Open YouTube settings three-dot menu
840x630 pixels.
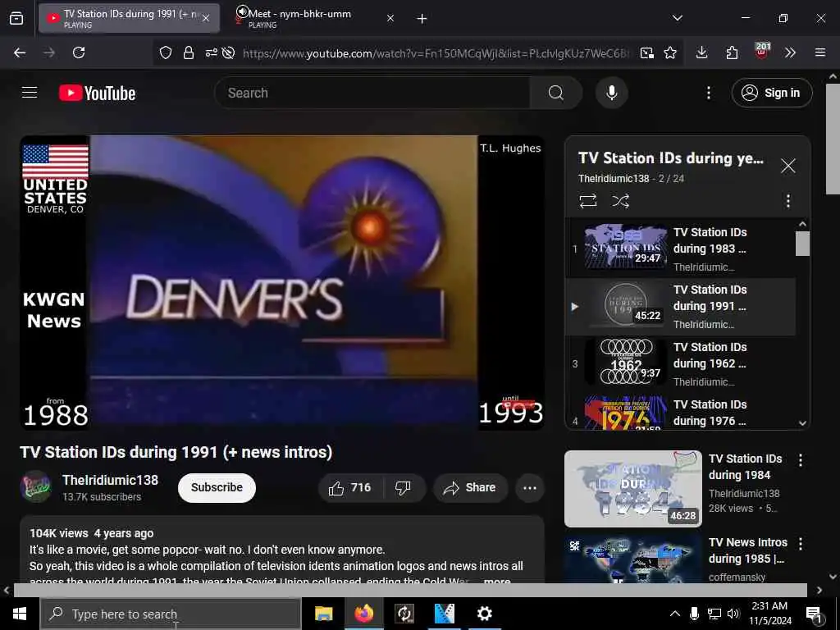708,93
